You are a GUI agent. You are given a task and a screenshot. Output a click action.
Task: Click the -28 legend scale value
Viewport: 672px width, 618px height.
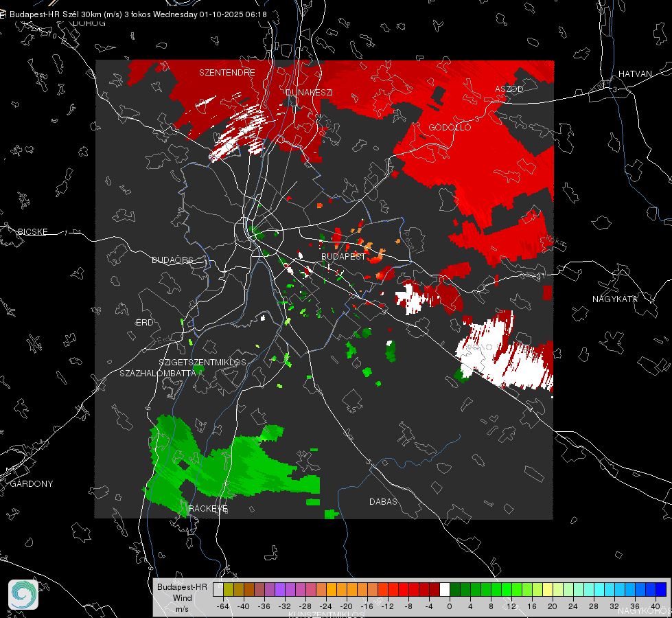coord(305,606)
